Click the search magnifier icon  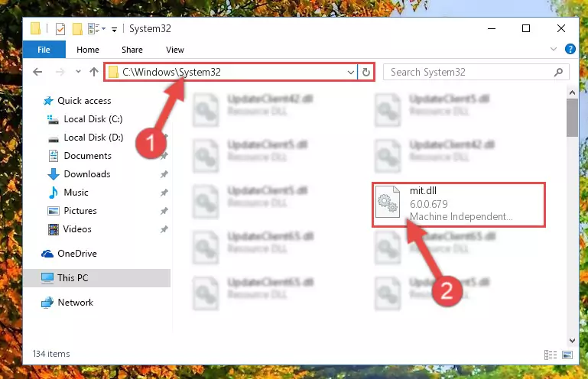coord(558,72)
